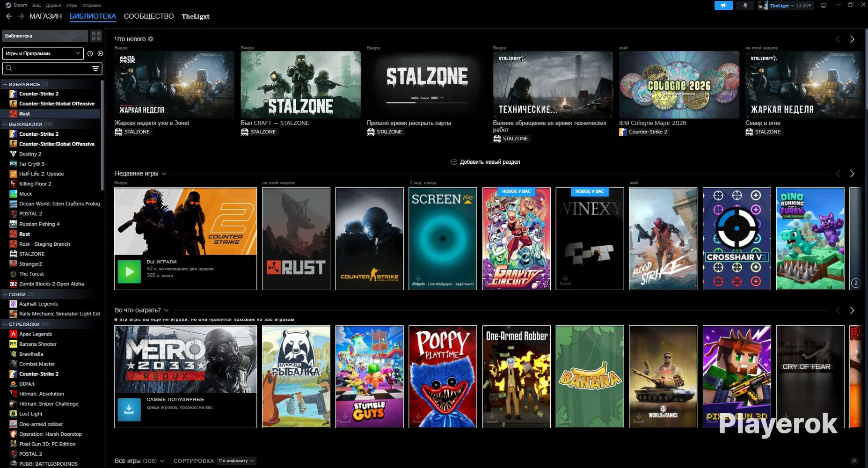
Task: Click the Библиотека home button
Action: 45,36
